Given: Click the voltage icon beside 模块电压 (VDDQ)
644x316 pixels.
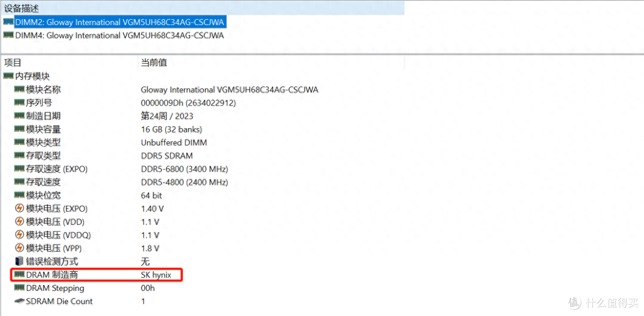Looking at the screenshot, I should [x=19, y=235].
